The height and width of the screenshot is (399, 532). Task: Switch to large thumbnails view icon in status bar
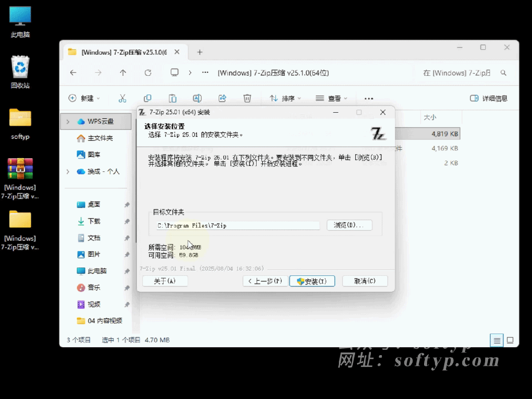point(510,340)
